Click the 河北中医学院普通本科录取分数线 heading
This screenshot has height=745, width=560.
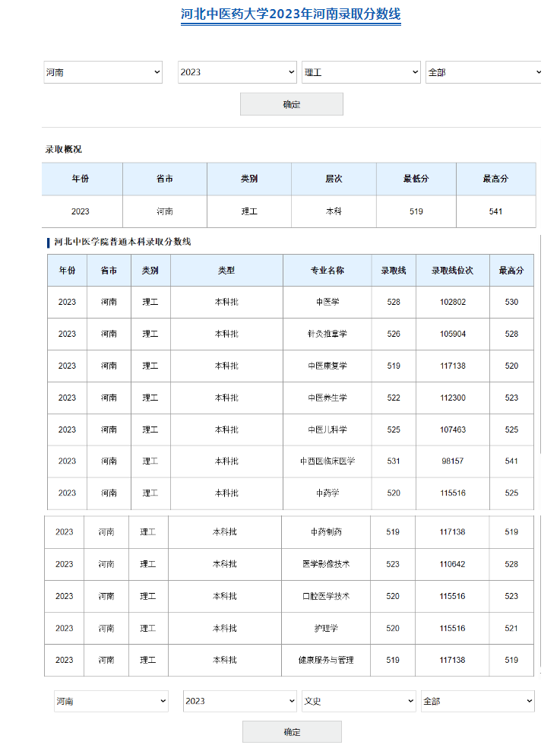(122, 242)
